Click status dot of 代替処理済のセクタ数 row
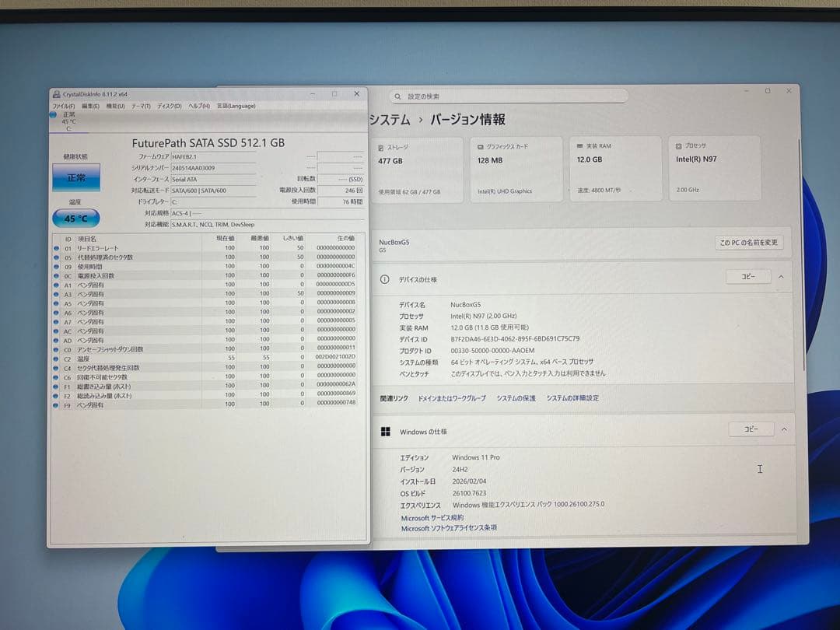The image size is (840, 630). click(56, 257)
